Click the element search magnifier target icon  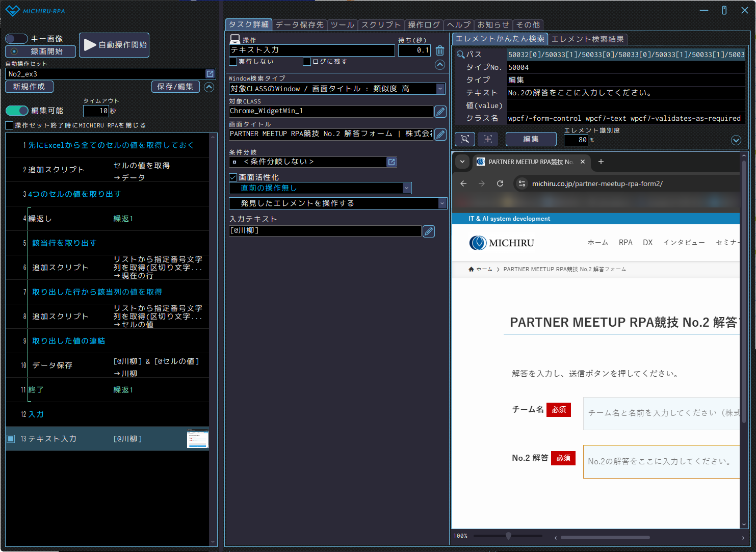[464, 139]
